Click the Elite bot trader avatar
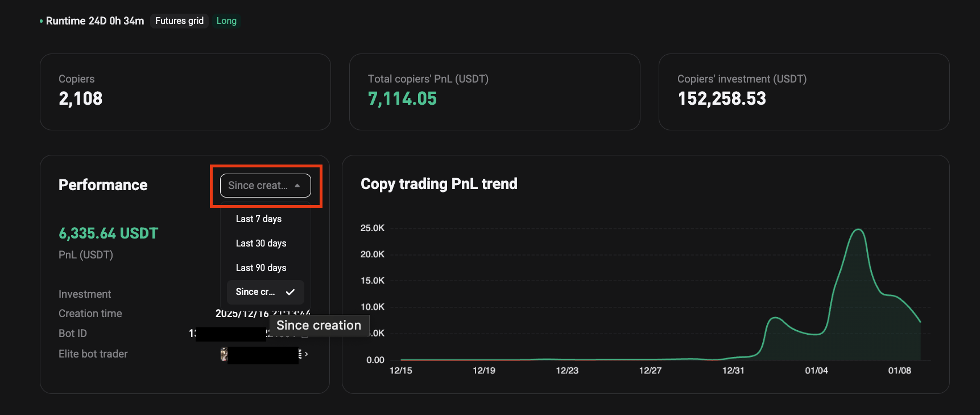The image size is (980, 415). (x=224, y=354)
